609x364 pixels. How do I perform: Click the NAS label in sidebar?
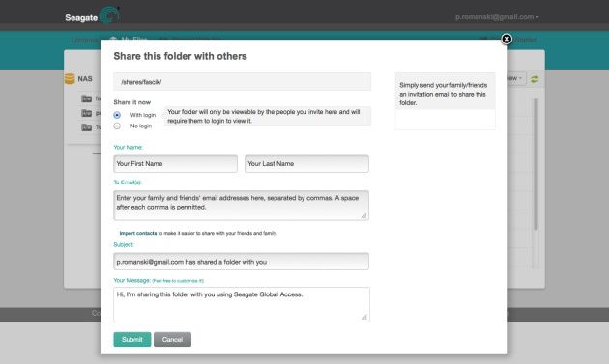pos(85,79)
